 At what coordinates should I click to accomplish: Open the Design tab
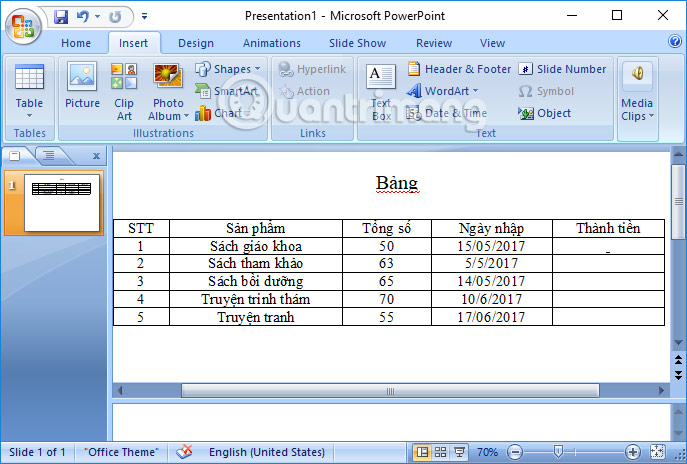point(196,43)
